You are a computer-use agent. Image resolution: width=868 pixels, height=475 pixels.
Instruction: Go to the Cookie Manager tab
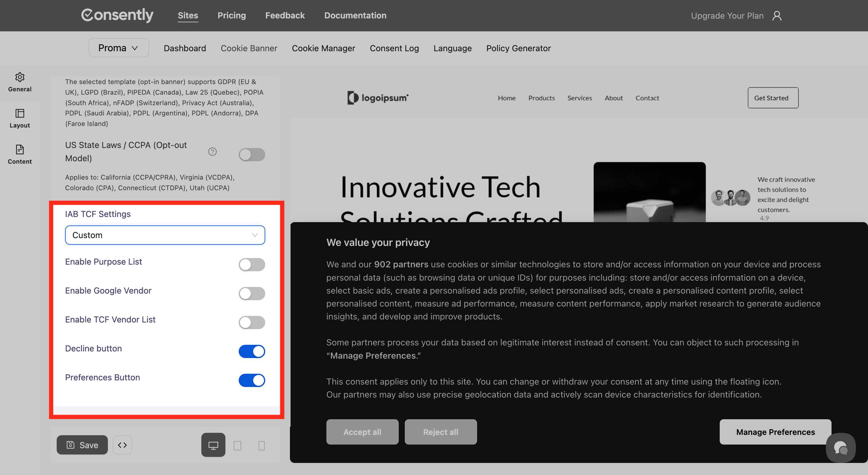click(x=323, y=48)
